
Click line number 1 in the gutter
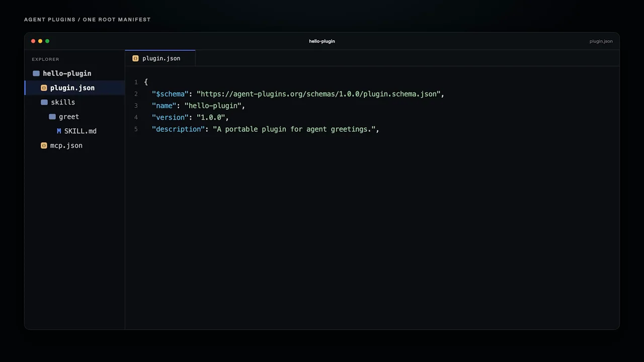point(136,82)
